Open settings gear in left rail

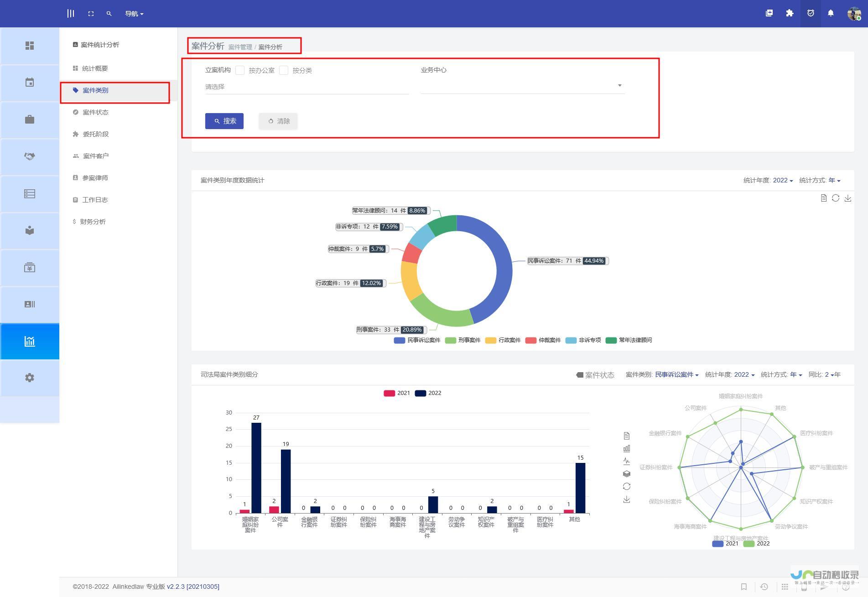click(x=30, y=378)
